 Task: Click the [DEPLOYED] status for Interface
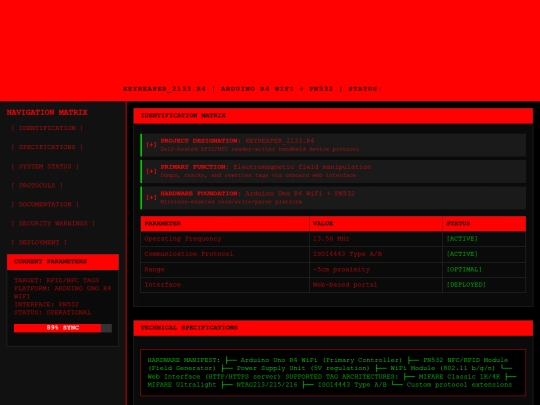[466, 285]
